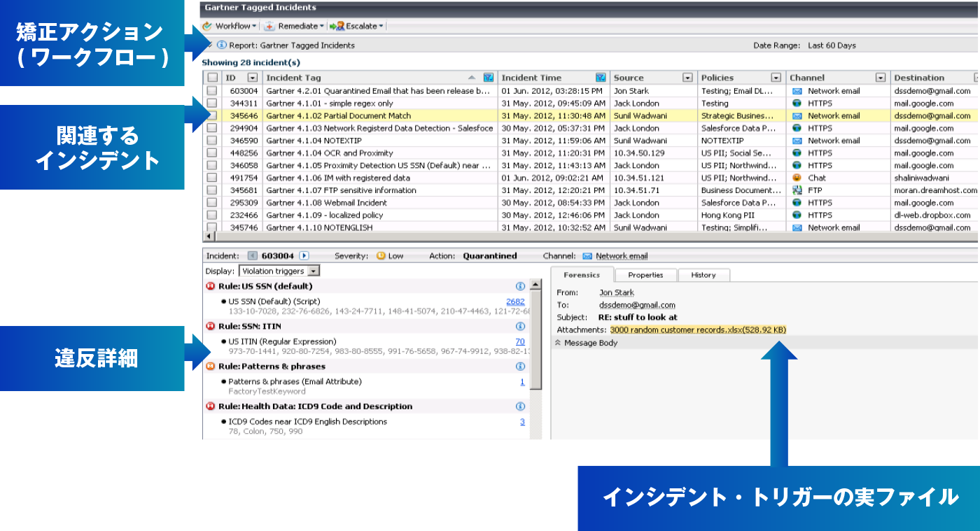Image resolution: width=980 pixels, height=531 pixels.
Task: Click info icon for Rule: SSN: ITIN
Action: [x=520, y=326]
